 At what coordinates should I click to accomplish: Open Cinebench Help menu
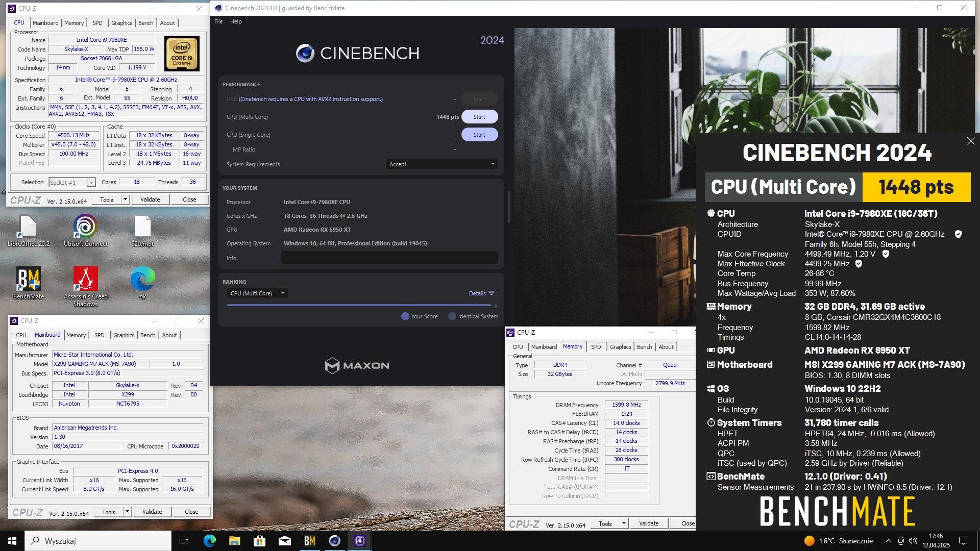click(x=236, y=21)
